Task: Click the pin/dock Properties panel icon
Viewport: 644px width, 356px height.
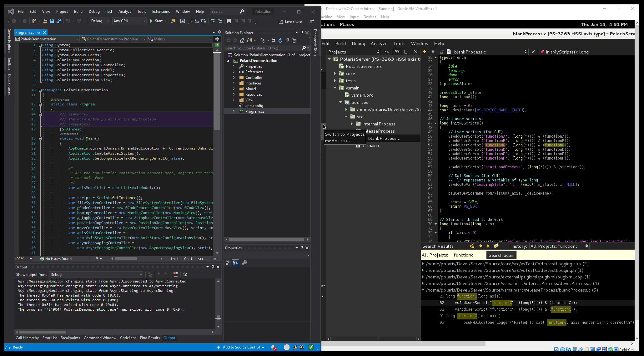Action: [x=302, y=248]
